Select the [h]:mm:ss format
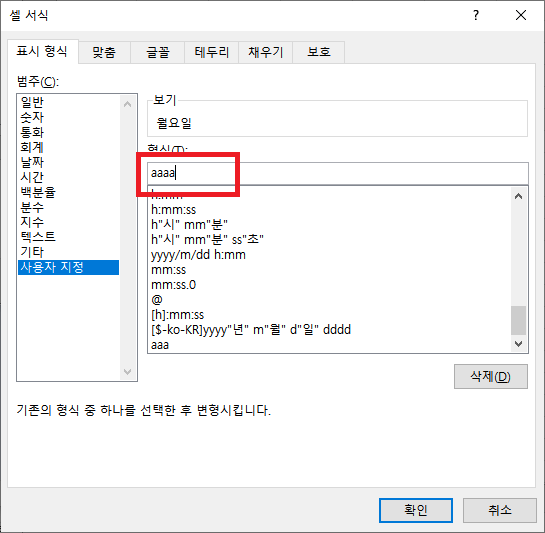This screenshot has height=533, width=545. [x=330, y=315]
